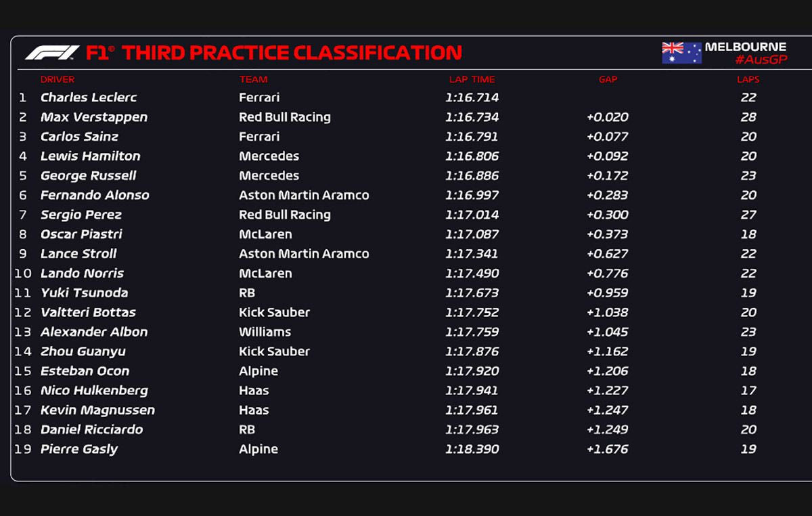Viewport: 812px width, 516px height.
Task: Click Lewis Hamilton's row name
Action: click(91, 156)
